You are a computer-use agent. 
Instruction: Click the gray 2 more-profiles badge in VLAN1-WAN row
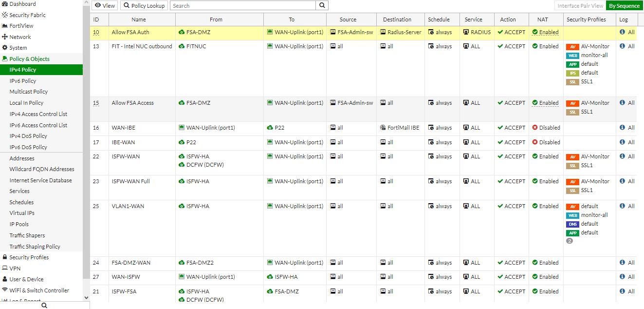[570, 241]
